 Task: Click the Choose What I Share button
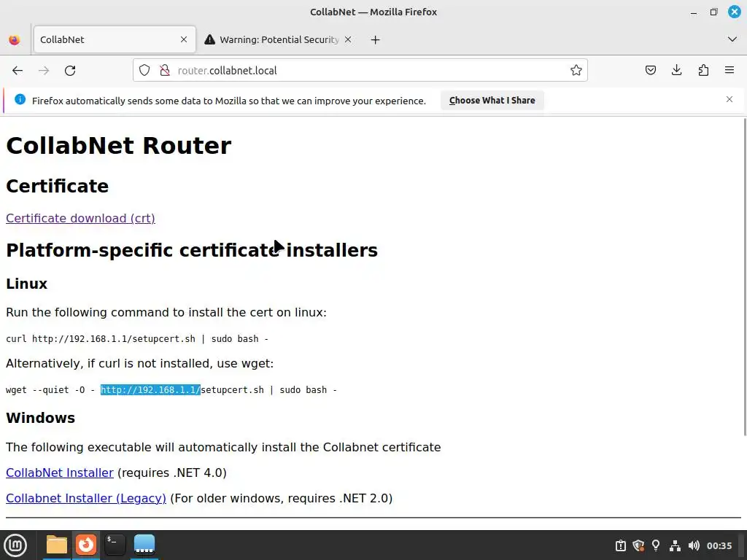492,101
